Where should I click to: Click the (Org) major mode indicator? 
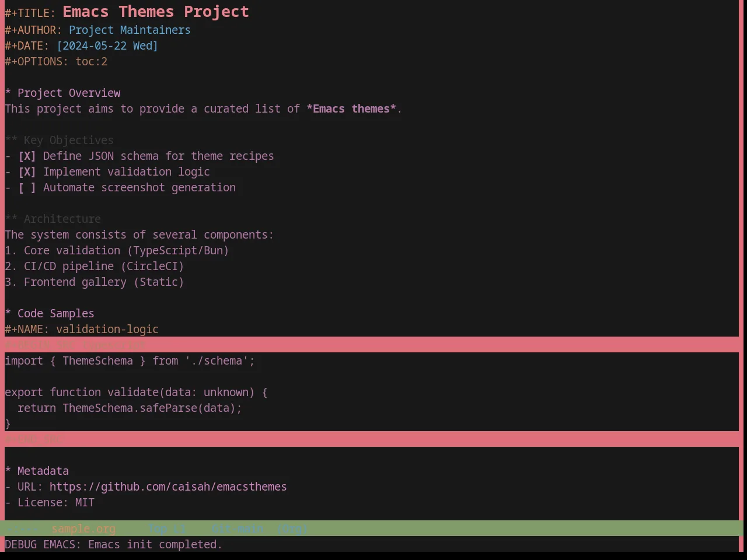292,528
